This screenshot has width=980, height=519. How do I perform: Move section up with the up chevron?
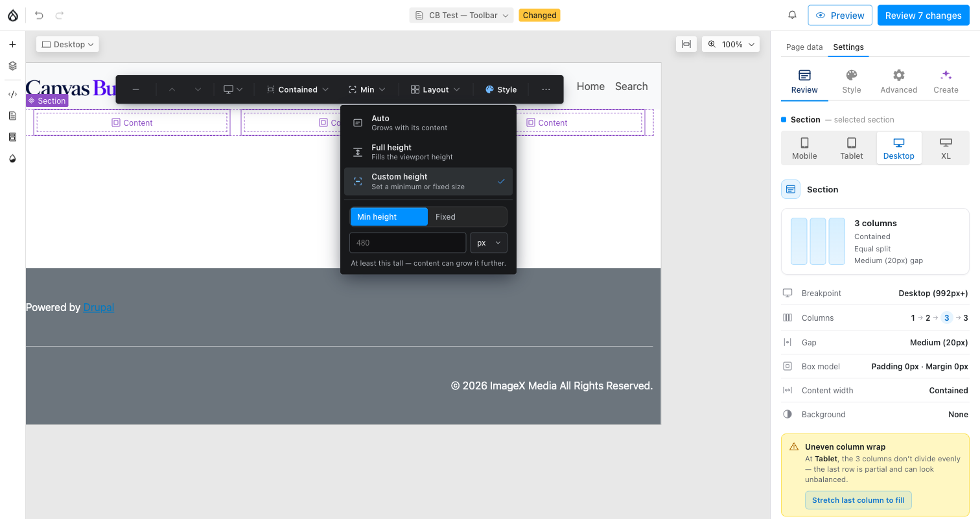pos(172,89)
